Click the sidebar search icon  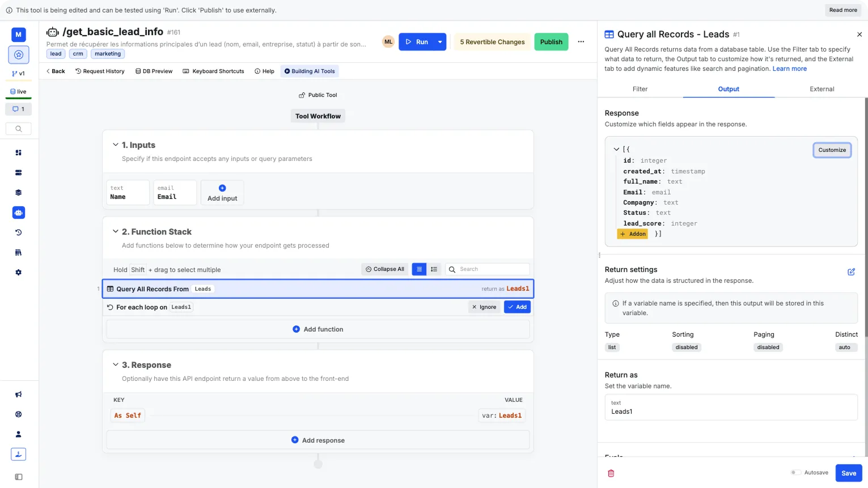pos(19,129)
